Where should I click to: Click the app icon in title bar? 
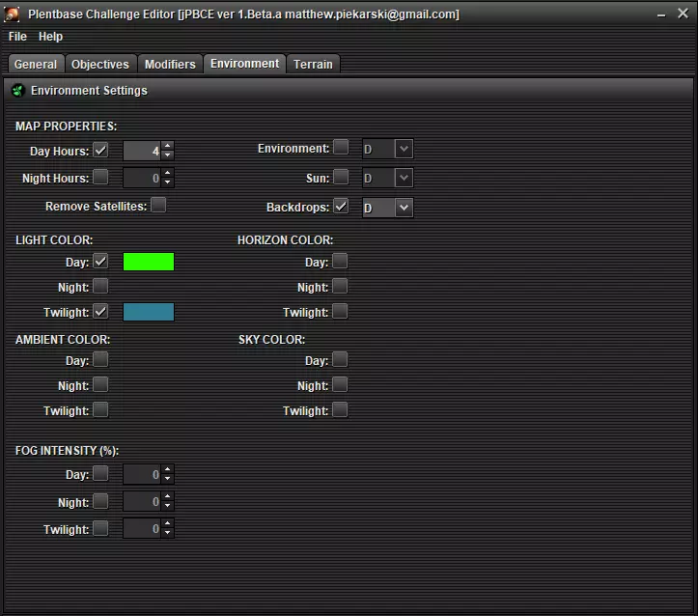click(x=12, y=14)
